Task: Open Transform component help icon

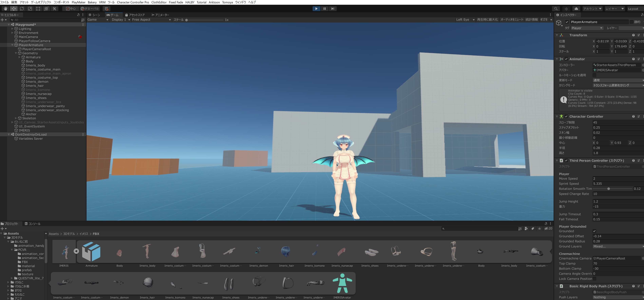Action: (x=633, y=35)
